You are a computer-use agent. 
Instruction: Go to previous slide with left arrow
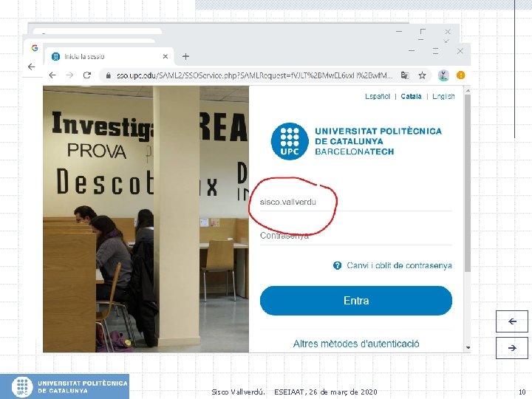point(512,321)
